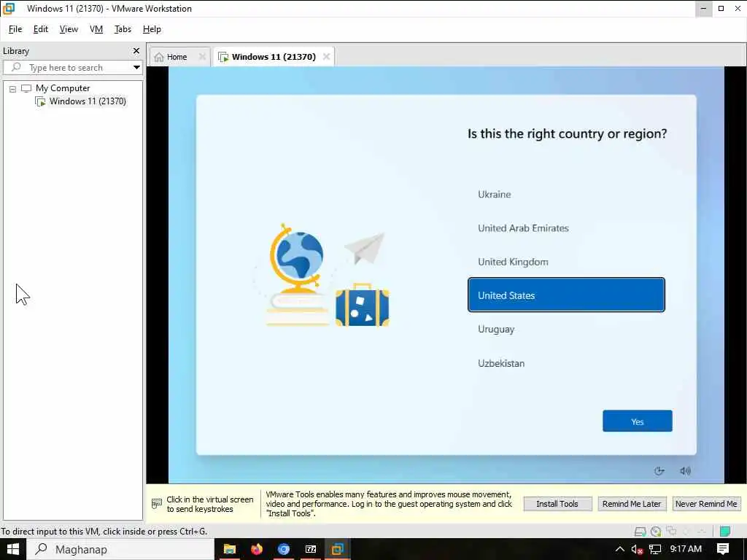The width and height of the screenshot is (747, 560).
Task: Open the View menu
Action: tap(69, 29)
